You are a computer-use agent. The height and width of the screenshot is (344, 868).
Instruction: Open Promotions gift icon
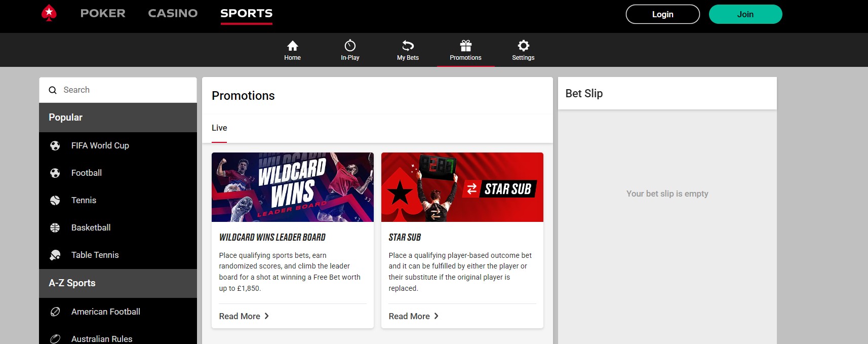pos(465,46)
